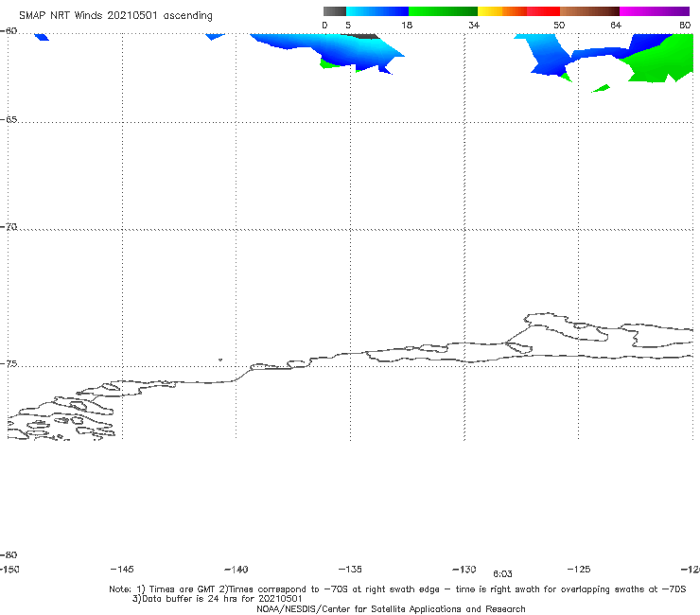Screen dimensions: 700x615
Task: Click the yellow-orange segment of the color scale
Action: point(502,11)
